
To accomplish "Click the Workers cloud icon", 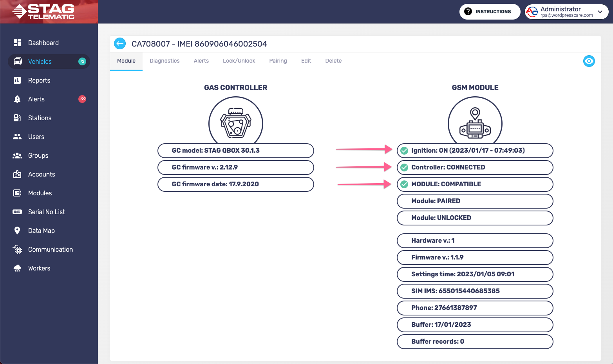I will tap(17, 268).
